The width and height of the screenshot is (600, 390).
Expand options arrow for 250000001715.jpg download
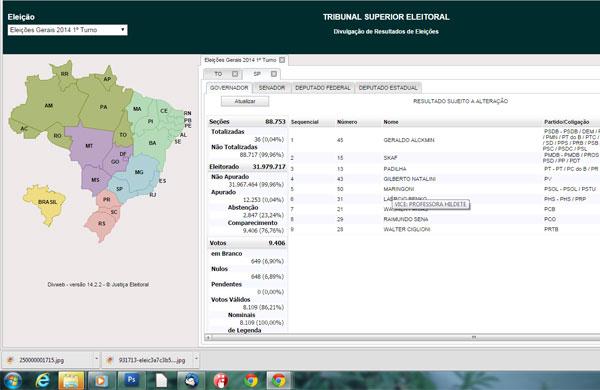pos(96,359)
